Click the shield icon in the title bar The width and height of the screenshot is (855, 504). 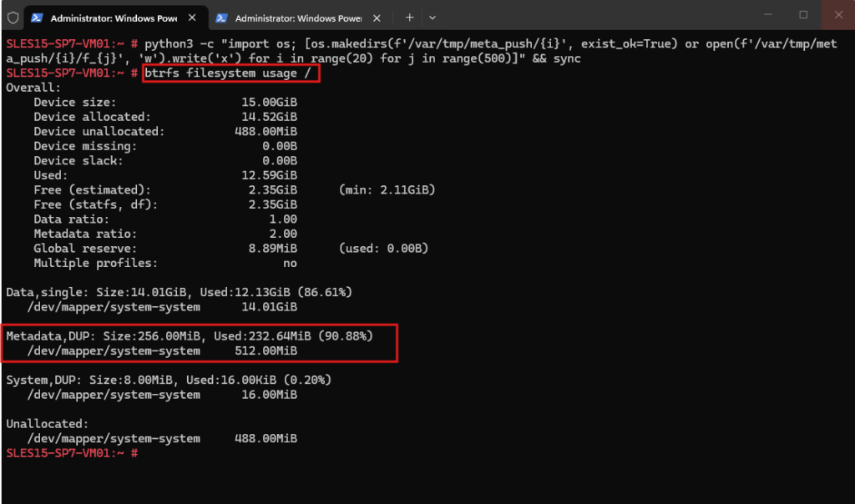(x=13, y=18)
